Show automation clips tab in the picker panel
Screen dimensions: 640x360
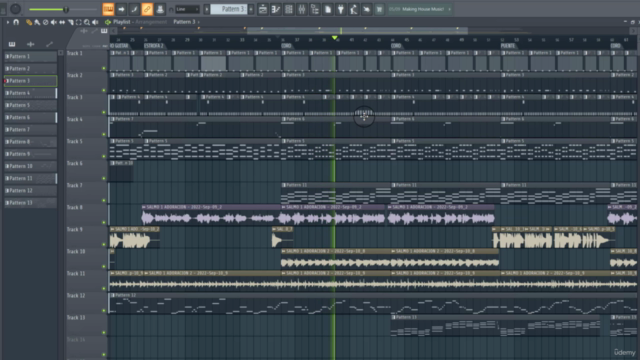coord(49,44)
